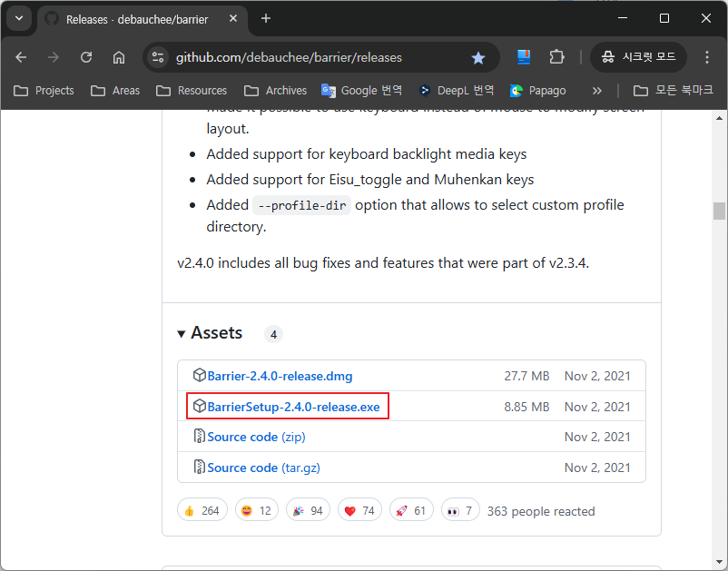Screen dimensions: 728x571
Task: Click the v2.4.0 bug fixes summary sentence
Action: 383,263
